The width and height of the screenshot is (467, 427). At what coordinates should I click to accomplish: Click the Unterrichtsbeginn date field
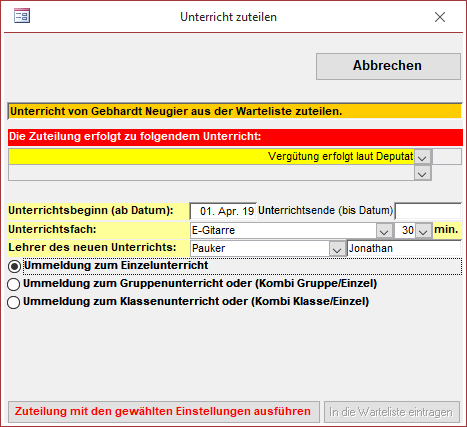(223, 211)
